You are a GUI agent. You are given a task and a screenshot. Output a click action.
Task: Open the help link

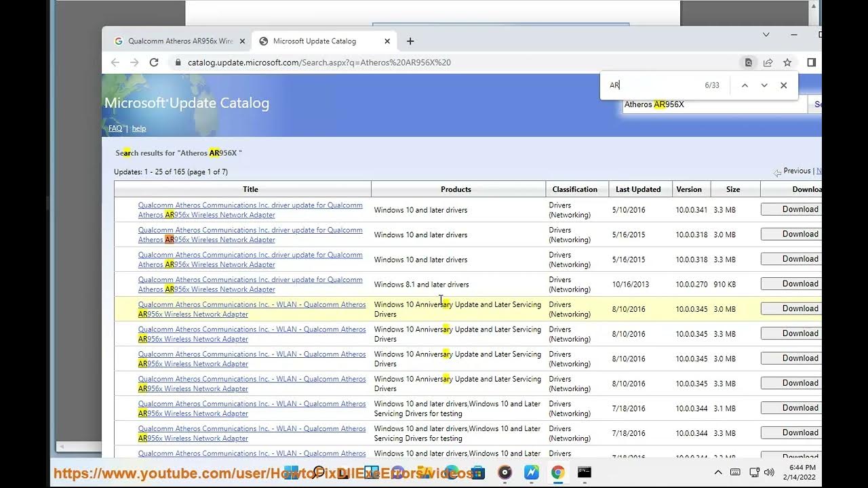[139, 128]
